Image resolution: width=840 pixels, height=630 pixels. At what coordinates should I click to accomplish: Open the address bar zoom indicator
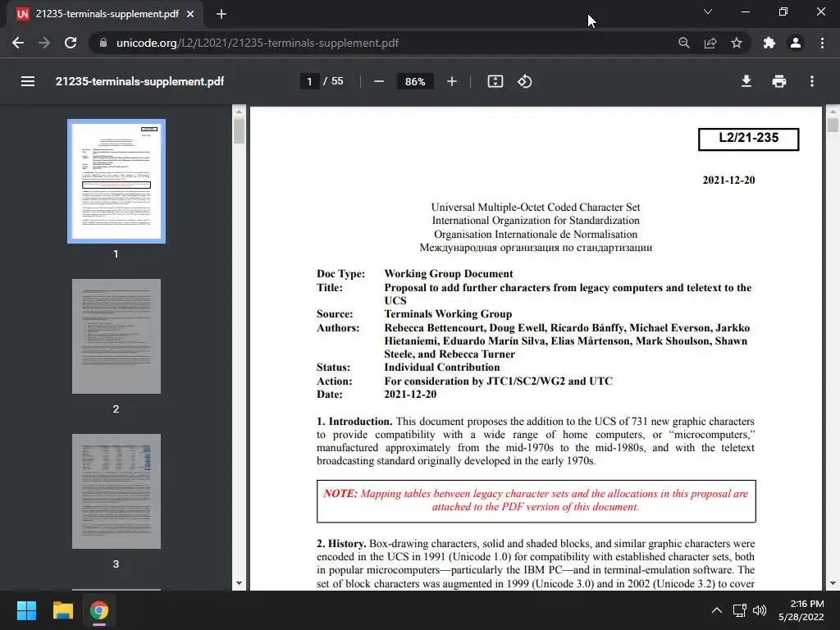point(683,43)
